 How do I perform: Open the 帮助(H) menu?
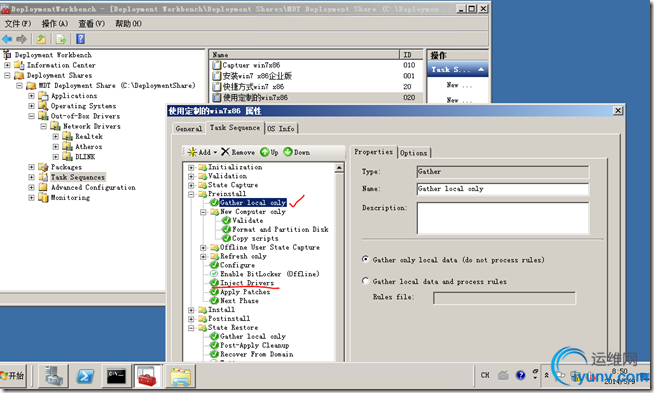(x=128, y=24)
